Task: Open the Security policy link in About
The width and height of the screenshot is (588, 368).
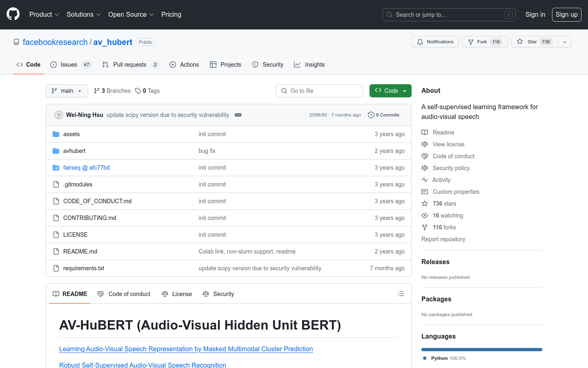Action: click(x=451, y=168)
